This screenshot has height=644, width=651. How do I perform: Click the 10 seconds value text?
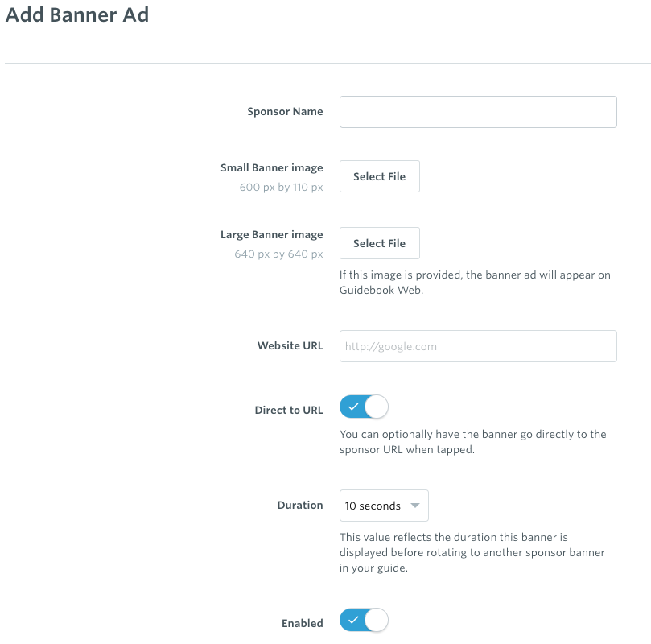pos(373,506)
